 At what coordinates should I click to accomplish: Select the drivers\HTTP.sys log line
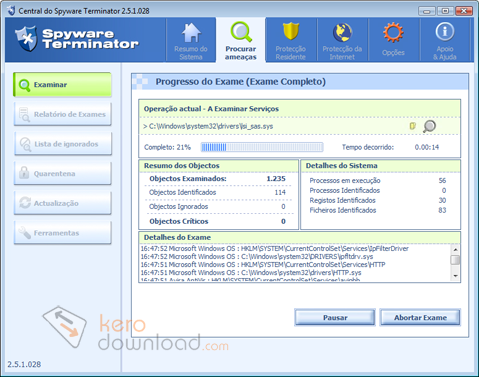(x=251, y=273)
